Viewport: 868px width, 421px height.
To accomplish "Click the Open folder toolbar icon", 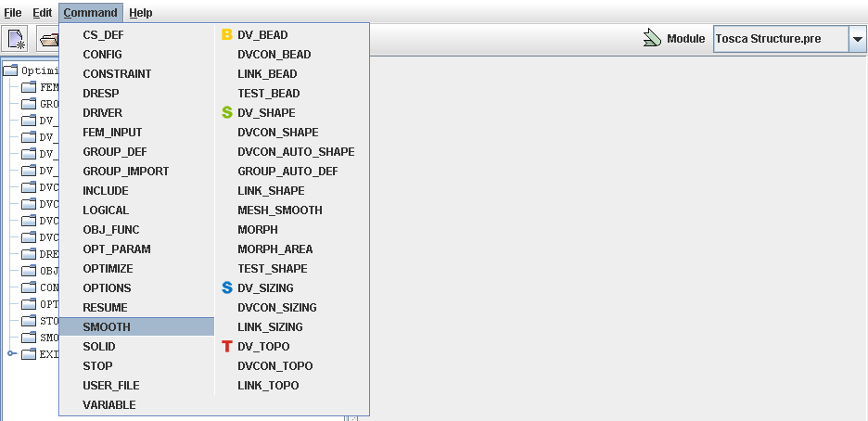I will [47, 39].
